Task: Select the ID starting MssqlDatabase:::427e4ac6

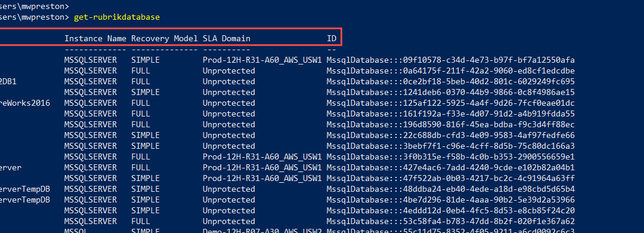Action: tap(451, 167)
